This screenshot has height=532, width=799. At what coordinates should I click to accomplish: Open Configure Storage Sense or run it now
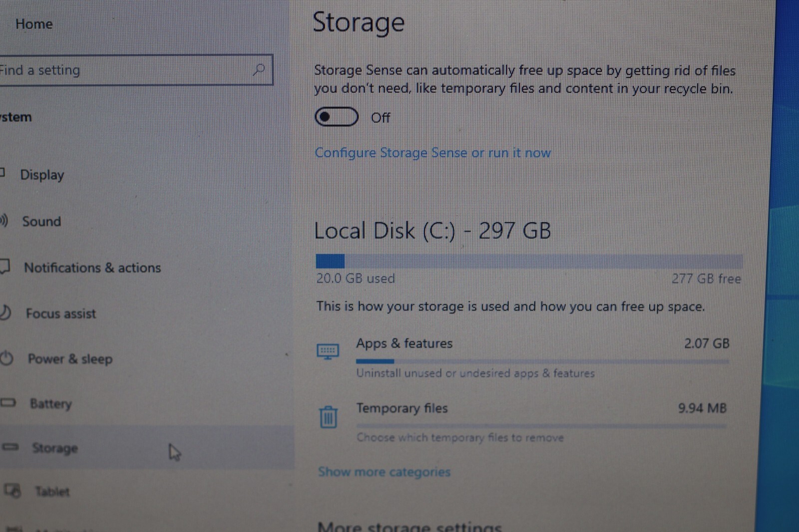pos(432,153)
